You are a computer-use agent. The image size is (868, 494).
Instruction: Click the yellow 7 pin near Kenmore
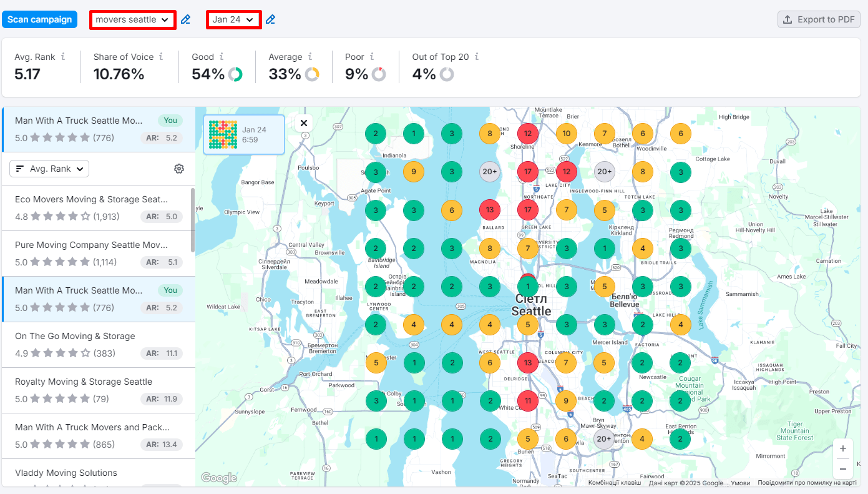point(604,133)
